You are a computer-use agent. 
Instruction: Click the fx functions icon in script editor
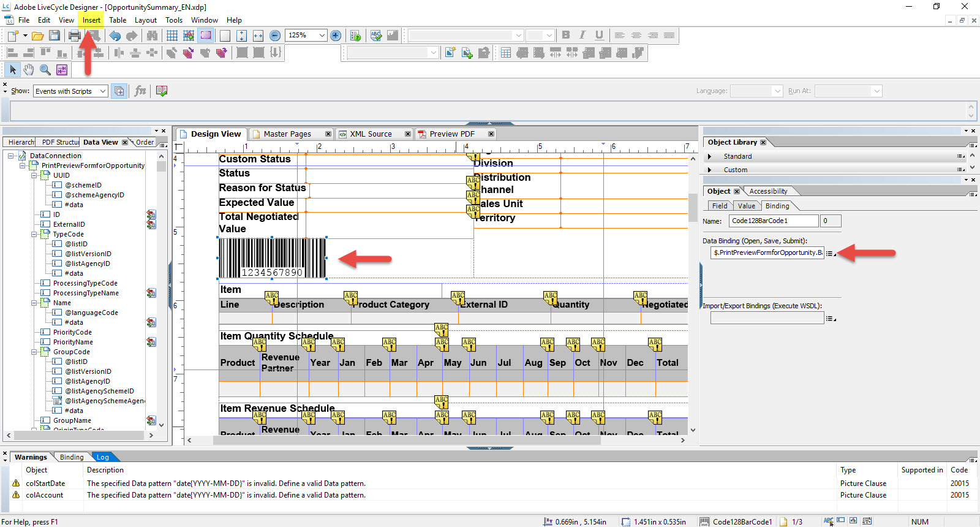(140, 91)
